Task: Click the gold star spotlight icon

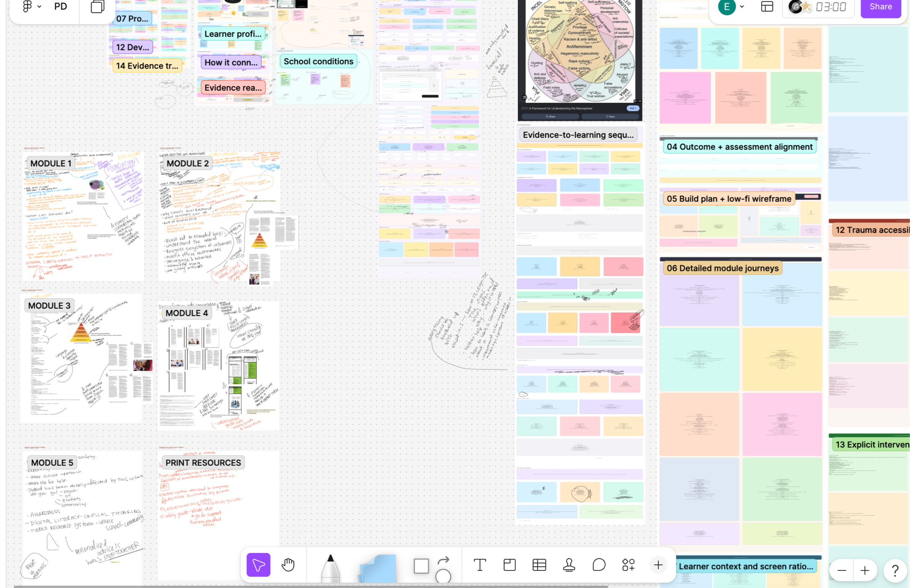Action: pyautogui.click(x=806, y=7)
